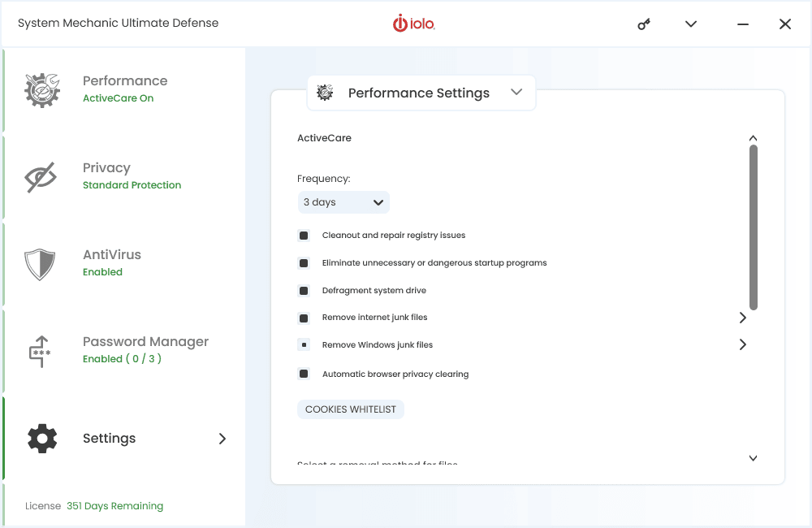Click the License label text
Viewport: 812px width, 528px height.
(43, 506)
